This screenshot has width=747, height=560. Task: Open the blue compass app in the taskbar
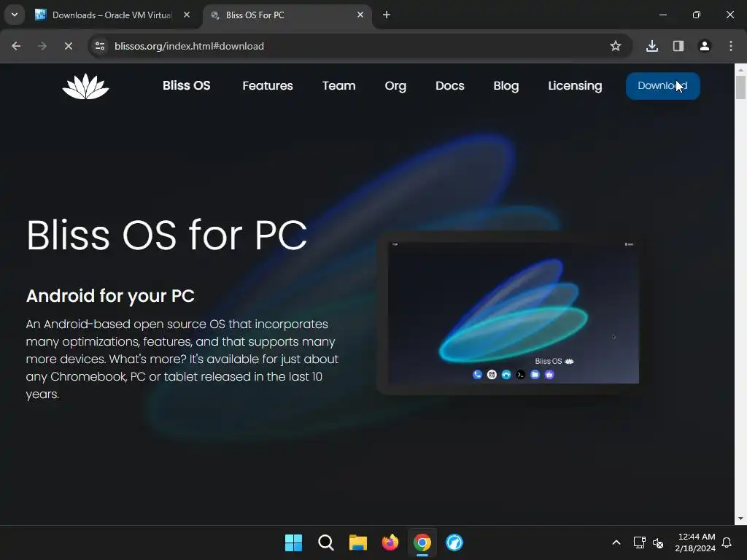(454, 542)
